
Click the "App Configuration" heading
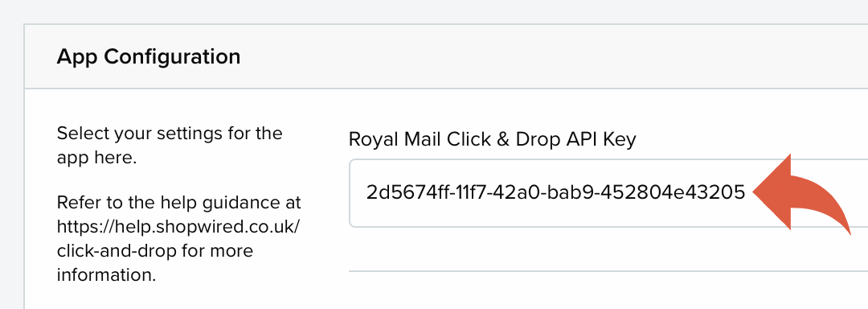coord(149,56)
